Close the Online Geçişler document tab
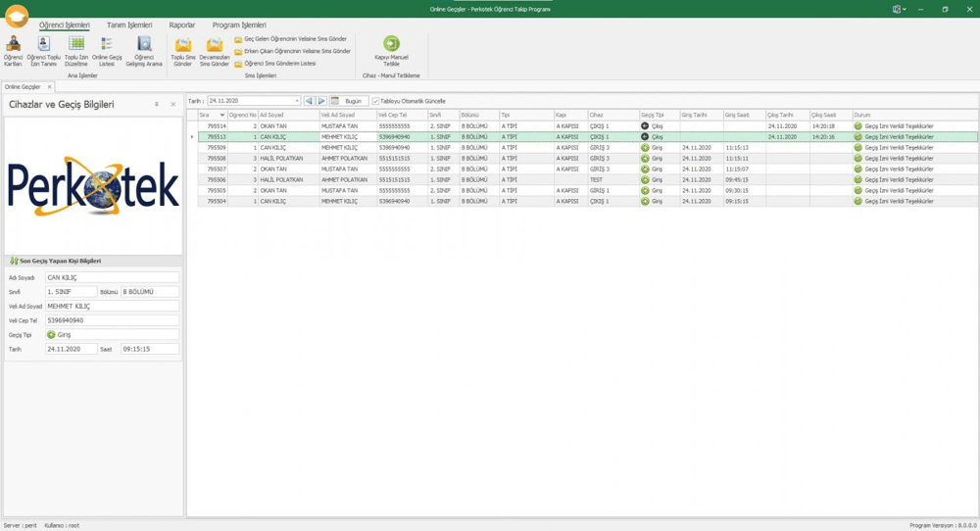This screenshot has height=531, width=980. click(x=49, y=87)
